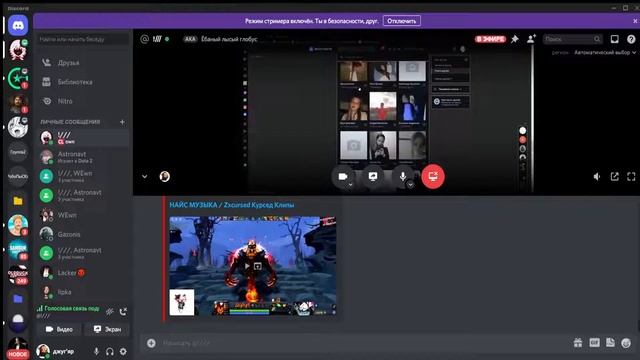Dismiss streamer mode banner
Viewport: 640px width, 360px height.
click(635, 21)
